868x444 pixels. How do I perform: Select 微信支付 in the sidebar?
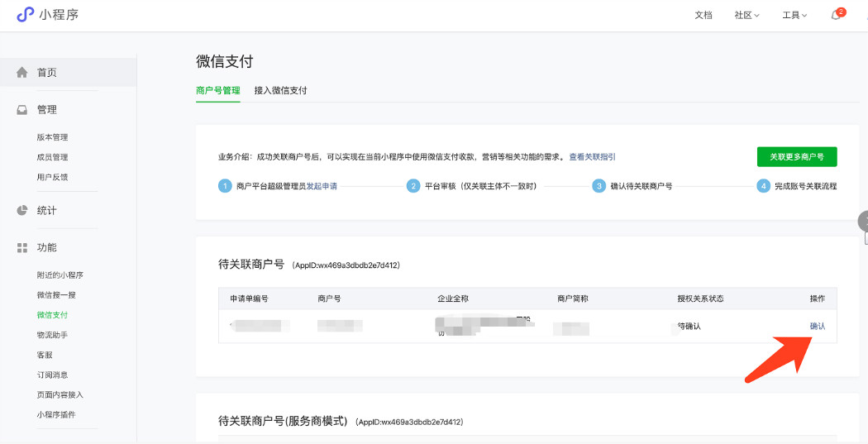pos(53,315)
